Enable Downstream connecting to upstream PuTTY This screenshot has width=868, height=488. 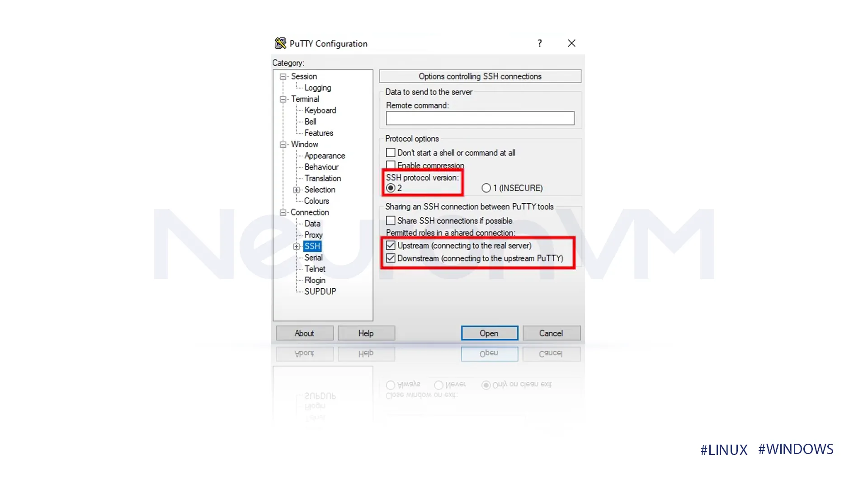pos(391,258)
